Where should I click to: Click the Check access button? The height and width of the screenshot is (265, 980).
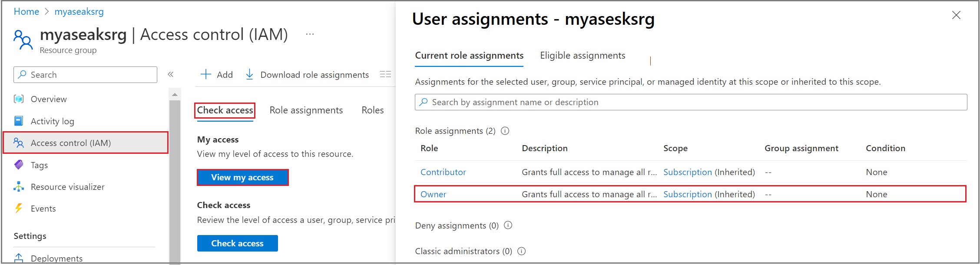[237, 243]
